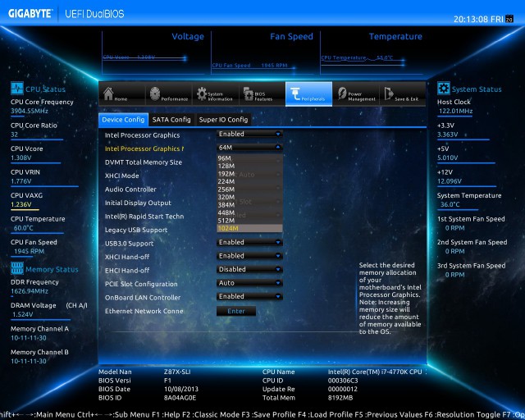Open the Home menu icon
The width and height of the screenshot is (525, 420).
coord(107,94)
